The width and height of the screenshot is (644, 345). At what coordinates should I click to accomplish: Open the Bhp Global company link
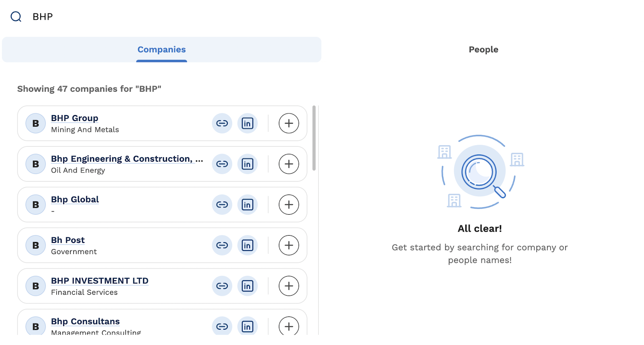pyautogui.click(x=75, y=199)
